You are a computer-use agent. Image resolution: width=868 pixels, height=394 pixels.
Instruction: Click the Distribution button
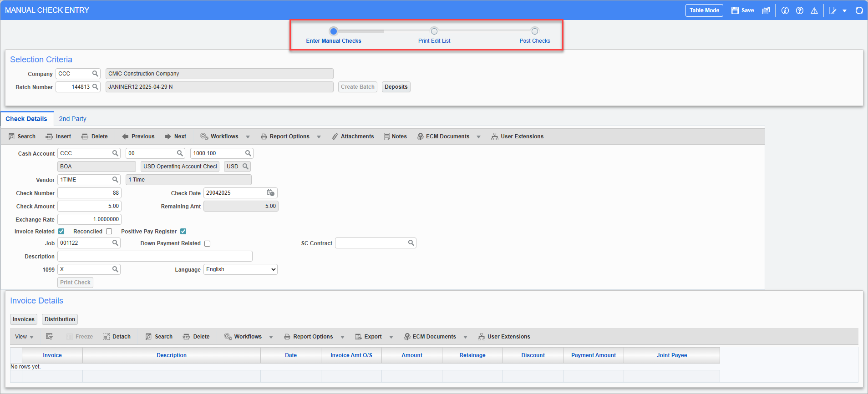tap(60, 319)
